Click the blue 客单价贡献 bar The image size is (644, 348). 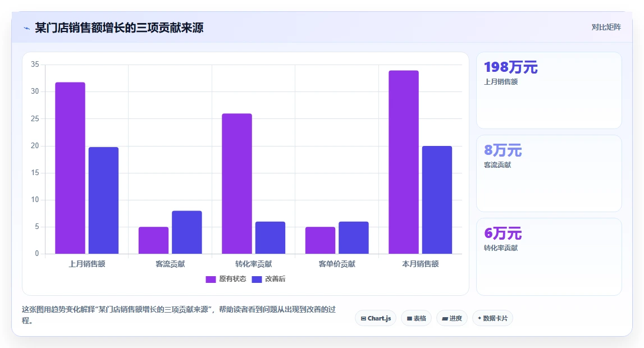(x=354, y=237)
